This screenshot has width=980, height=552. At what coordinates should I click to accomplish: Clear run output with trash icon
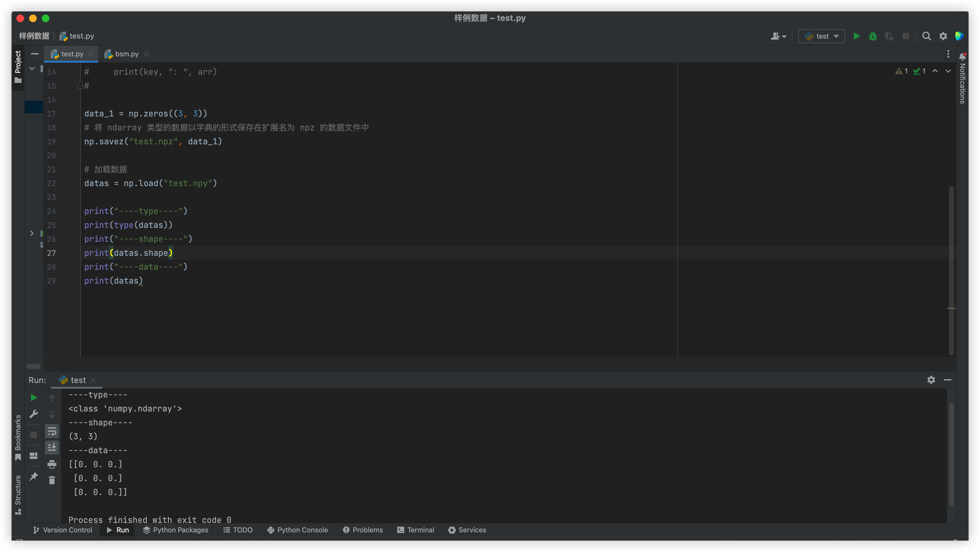pos(52,480)
